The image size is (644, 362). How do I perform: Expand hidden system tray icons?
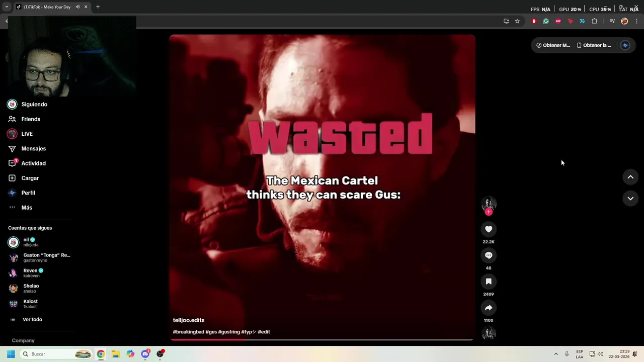(556, 354)
